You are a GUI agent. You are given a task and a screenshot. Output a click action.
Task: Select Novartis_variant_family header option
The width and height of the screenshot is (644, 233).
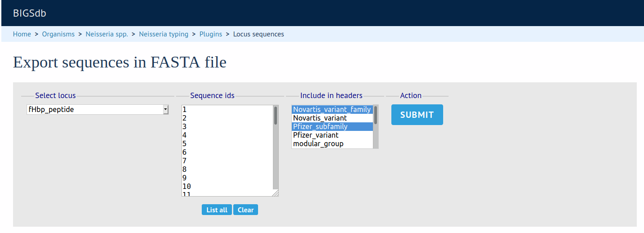click(x=332, y=109)
